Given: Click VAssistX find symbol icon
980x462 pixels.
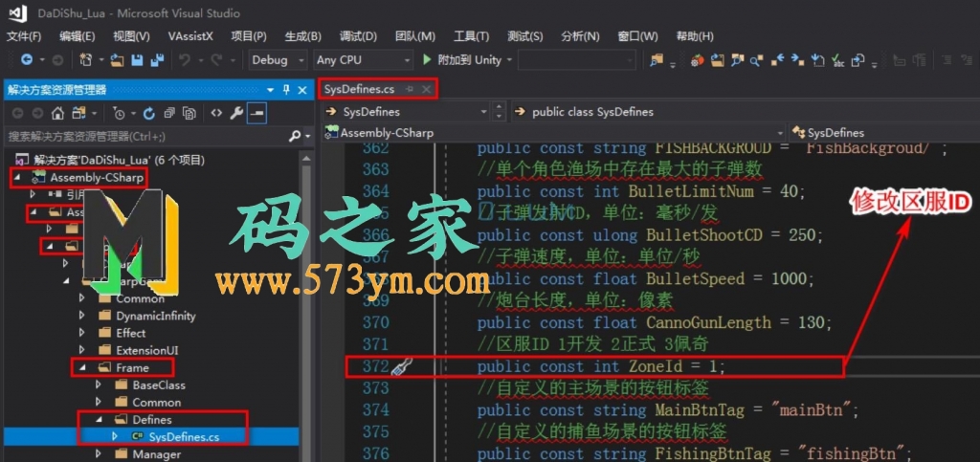Looking at the screenshot, I should [738, 60].
